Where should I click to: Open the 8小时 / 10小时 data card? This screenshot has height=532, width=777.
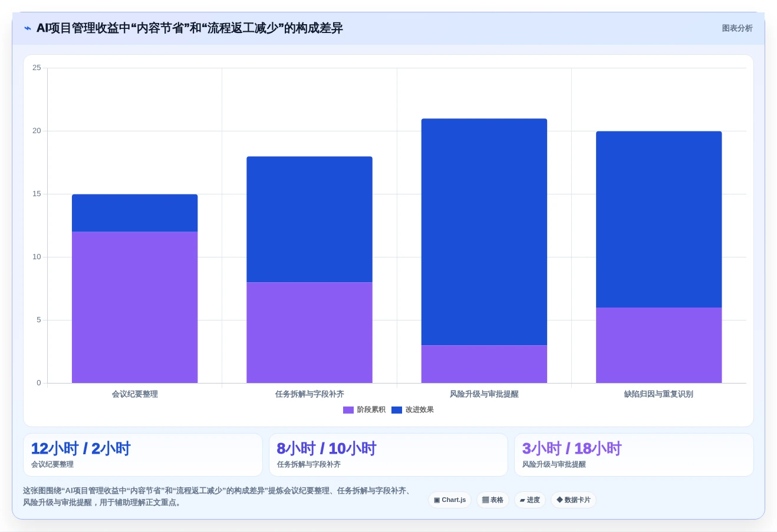[388, 455]
